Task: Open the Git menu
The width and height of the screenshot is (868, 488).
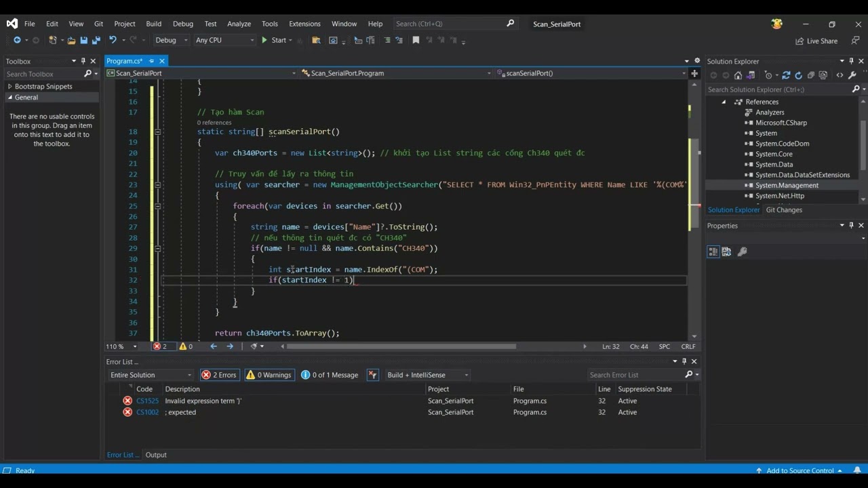Action: pos(99,24)
